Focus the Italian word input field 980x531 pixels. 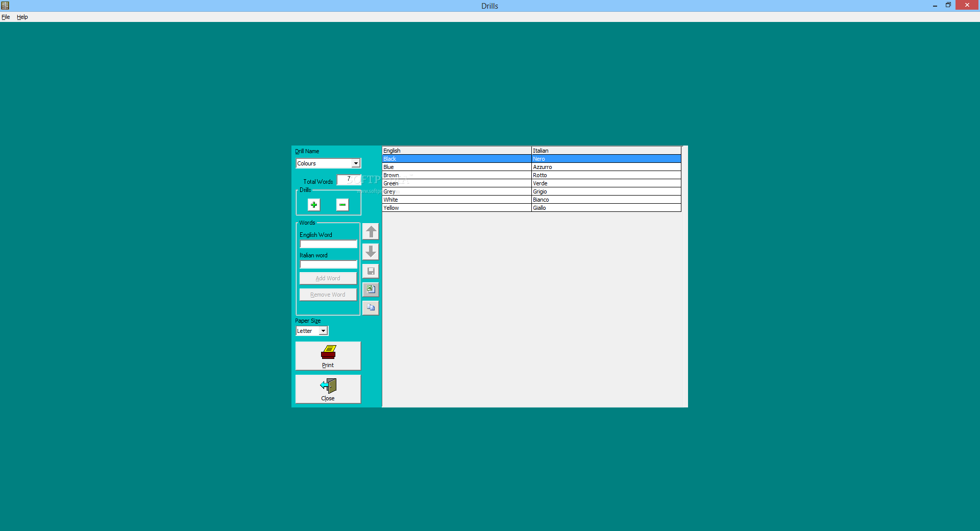tap(328, 264)
